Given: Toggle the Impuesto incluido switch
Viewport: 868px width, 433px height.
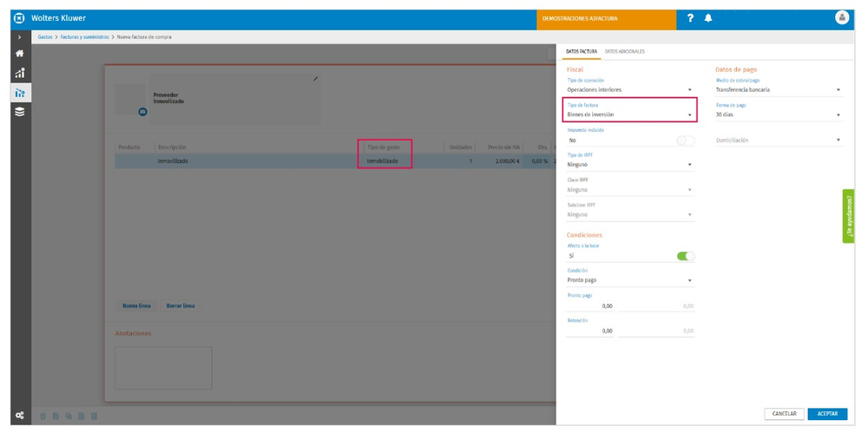Looking at the screenshot, I should point(686,141).
